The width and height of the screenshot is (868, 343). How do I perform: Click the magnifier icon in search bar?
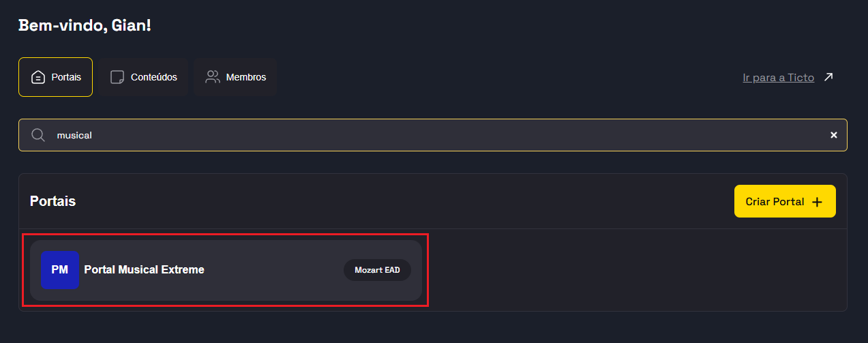pos(39,135)
